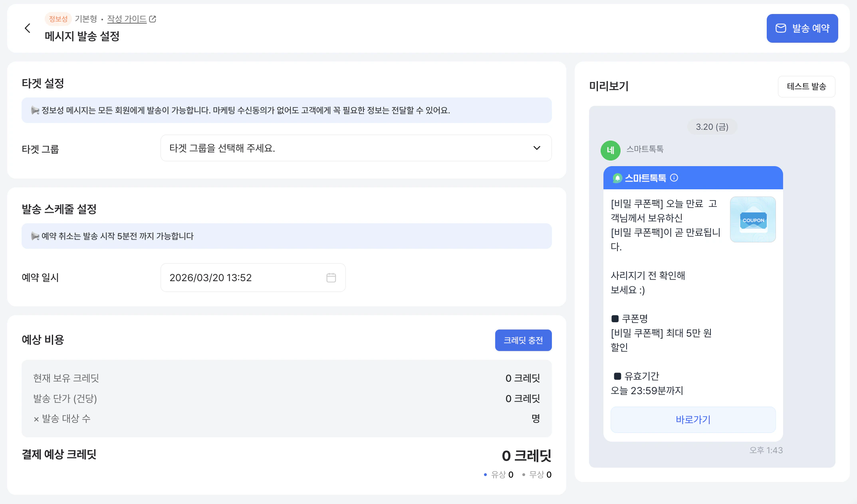
Task: Click the back arrow icon
Action: point(28,28)
